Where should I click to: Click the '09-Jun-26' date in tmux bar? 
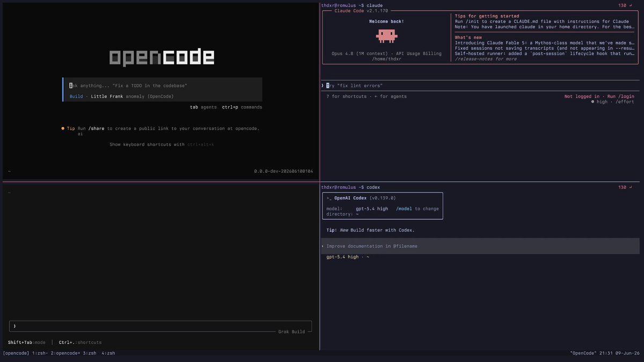[x=627, y=353]
